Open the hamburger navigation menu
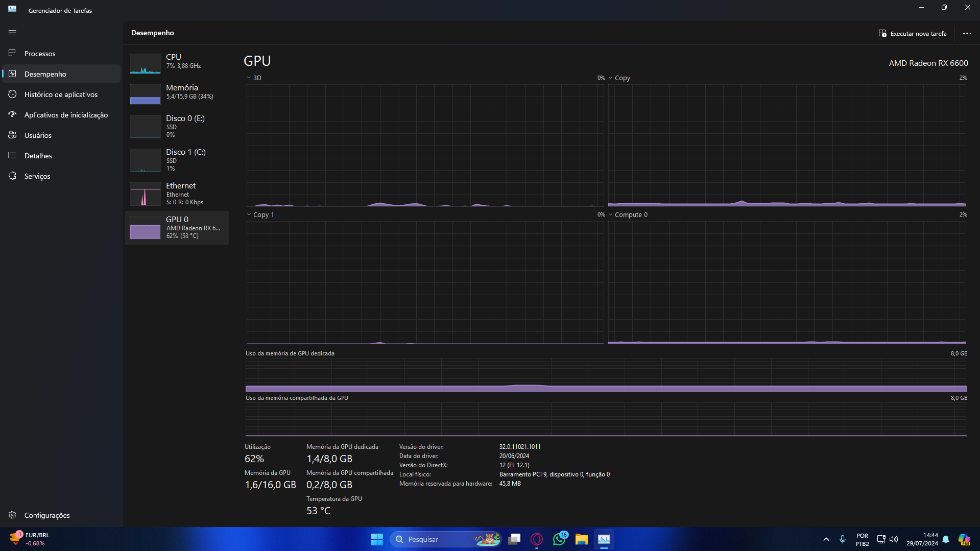The height and width of the screenshot is (551, 980). coord(12,33)
